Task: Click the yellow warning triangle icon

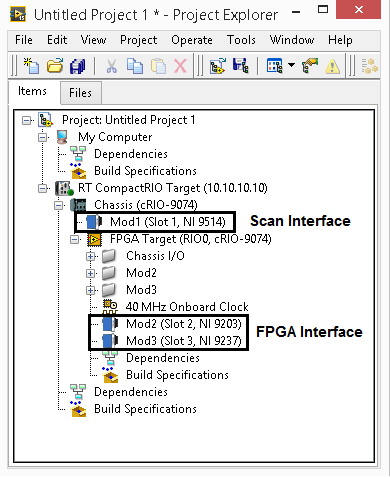Action: [332, 66]
